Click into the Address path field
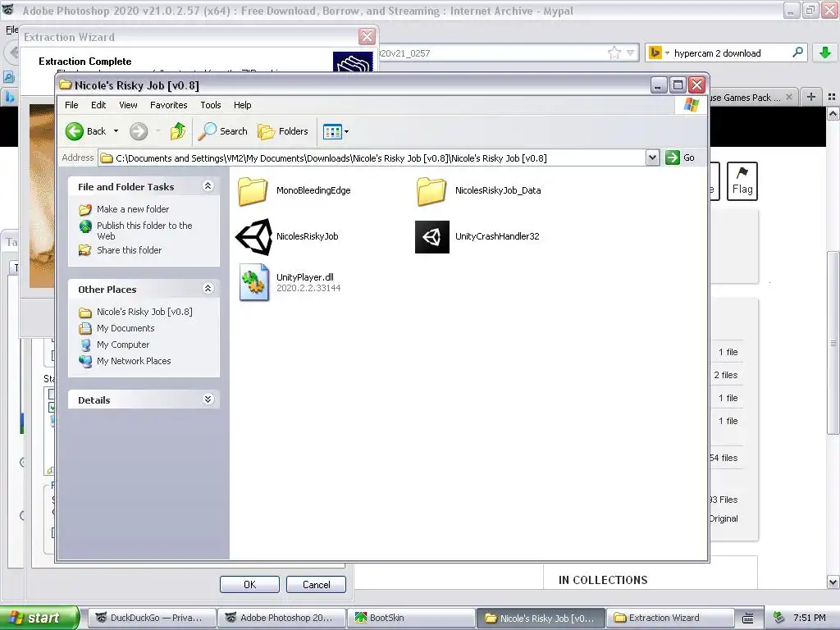Viewport: 840px width, 630px height. (x=372, y=158)
